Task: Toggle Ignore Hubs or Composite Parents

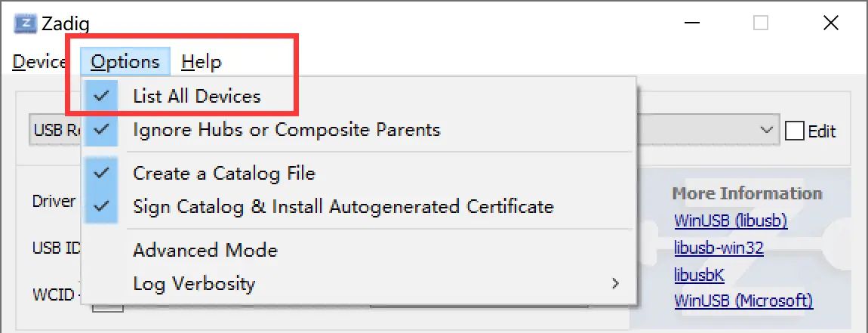Action: (x=286, y=129)
